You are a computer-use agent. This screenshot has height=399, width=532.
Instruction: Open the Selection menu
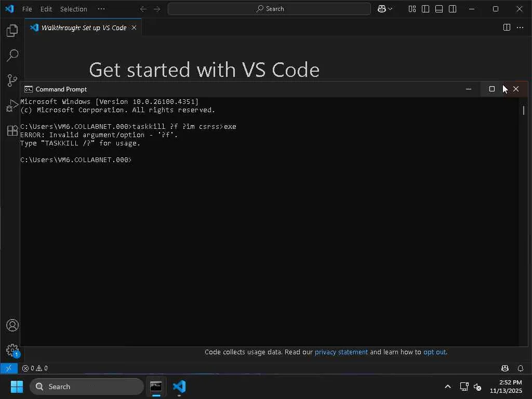point(74,9)
